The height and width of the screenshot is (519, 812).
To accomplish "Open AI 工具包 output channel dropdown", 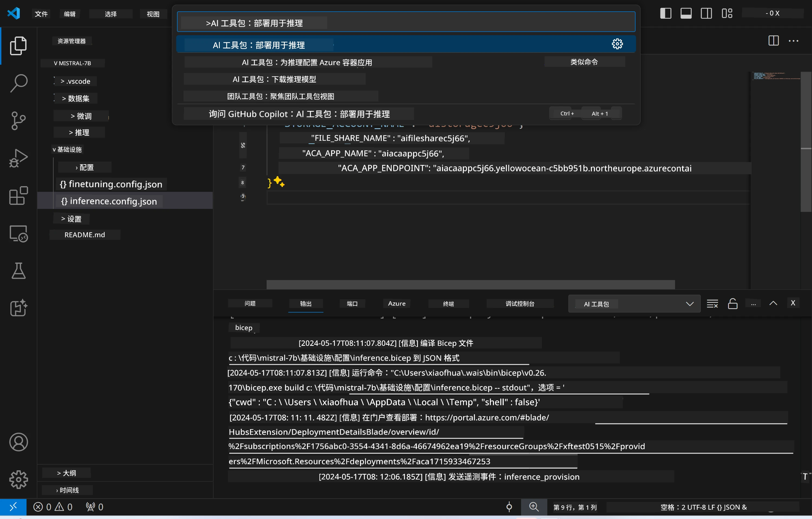I will click(634, 304).
